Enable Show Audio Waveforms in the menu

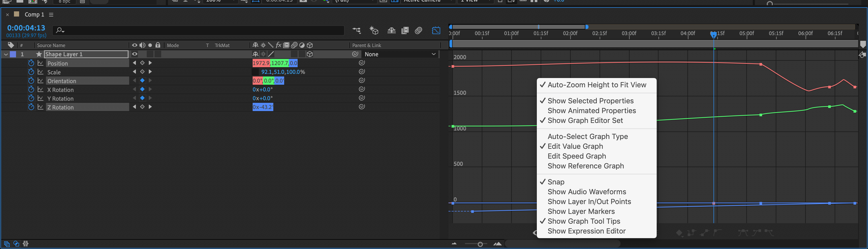pos(587,191)
